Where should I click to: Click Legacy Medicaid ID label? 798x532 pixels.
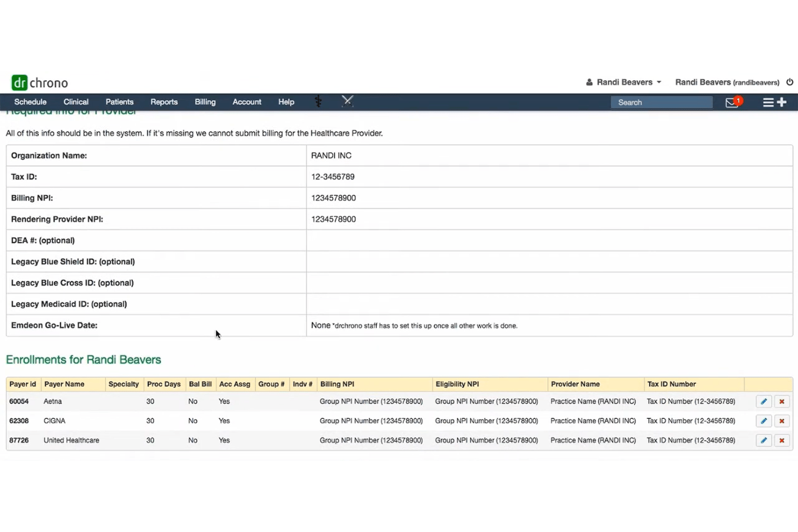click(69, 304)
